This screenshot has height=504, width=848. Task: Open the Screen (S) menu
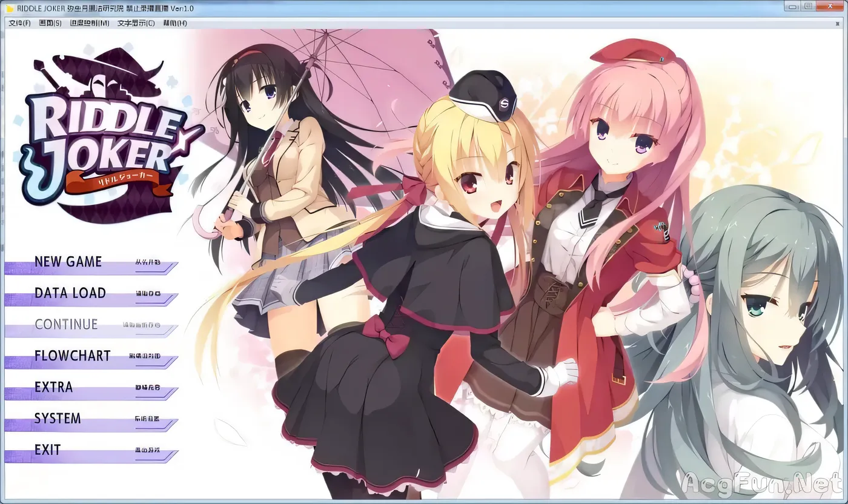point(50,24)
